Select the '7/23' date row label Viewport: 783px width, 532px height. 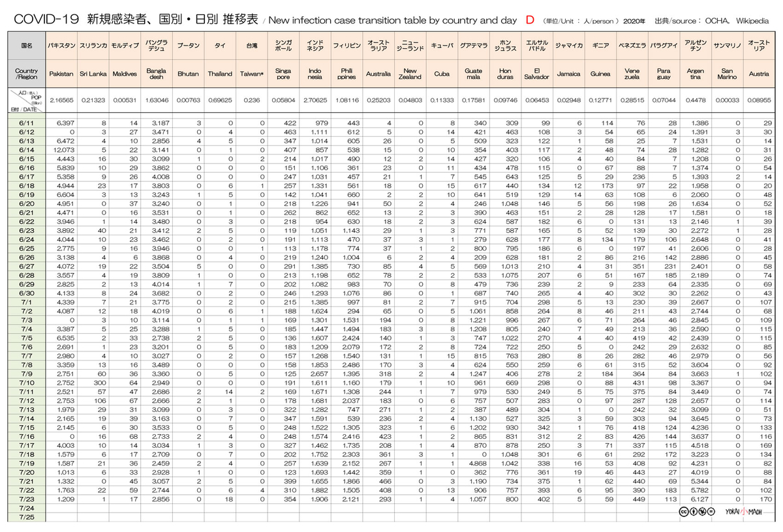(x=27, y=499)
